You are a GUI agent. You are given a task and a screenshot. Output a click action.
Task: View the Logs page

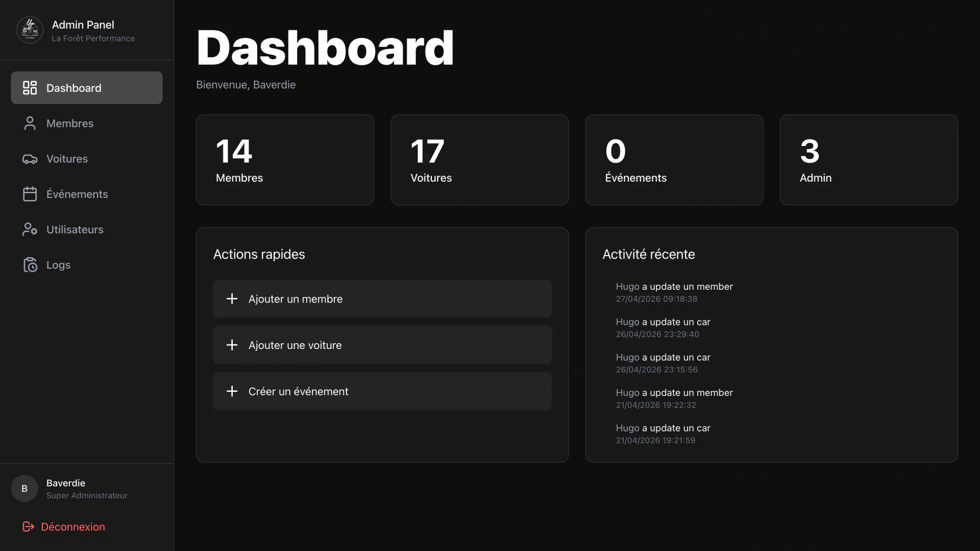coord(87,265)
